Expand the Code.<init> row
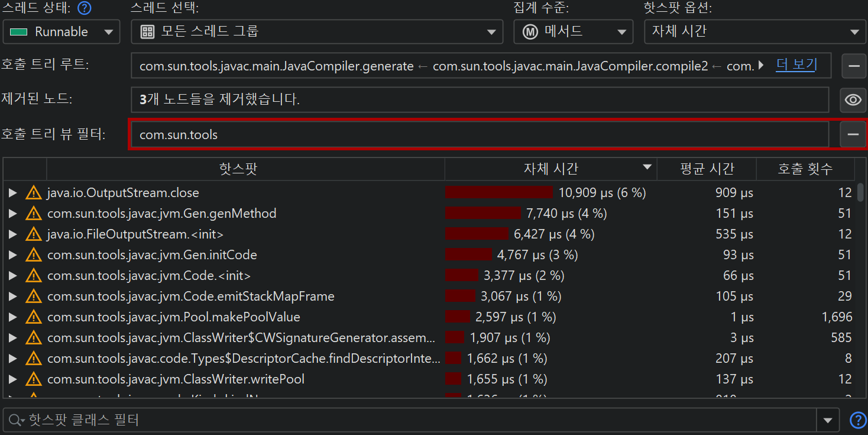The image size is (868, 435). tap(12, 275)
